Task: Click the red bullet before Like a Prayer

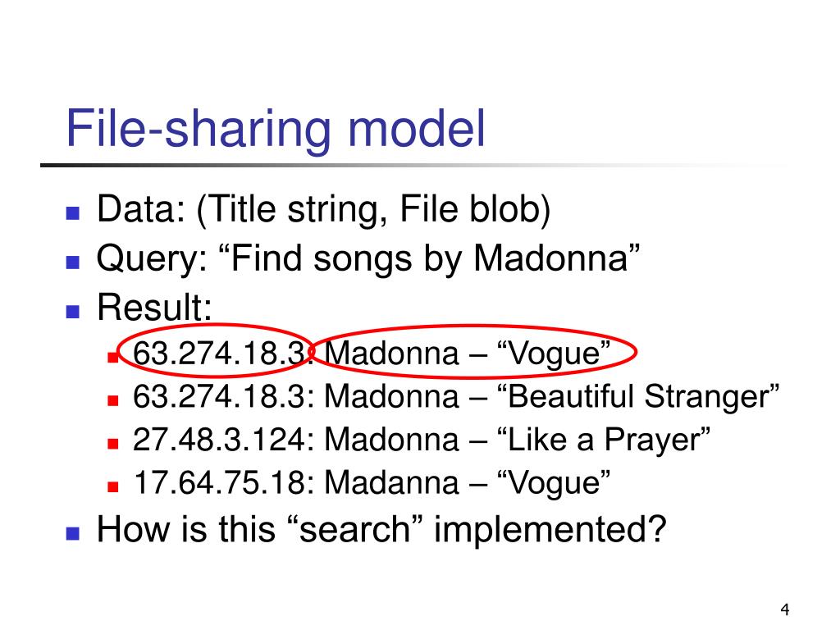Action: point(112,444)
